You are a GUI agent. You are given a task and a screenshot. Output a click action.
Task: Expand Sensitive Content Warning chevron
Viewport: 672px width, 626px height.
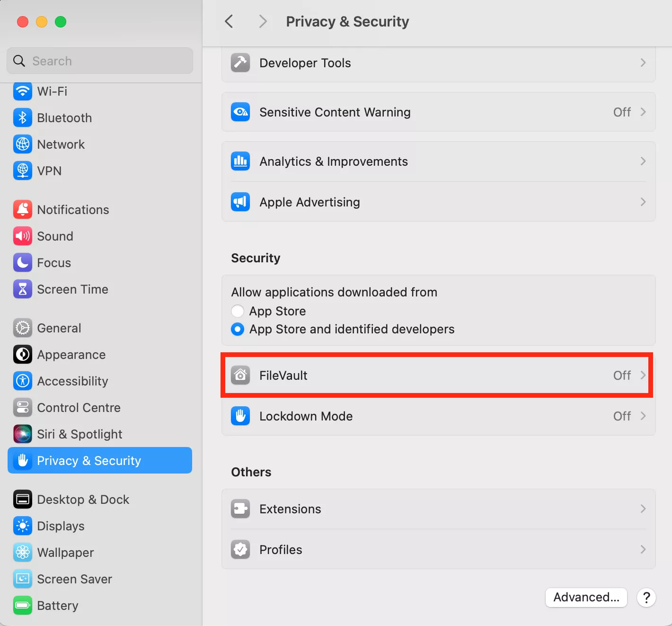pyautogui.click(x=643, y=112)
